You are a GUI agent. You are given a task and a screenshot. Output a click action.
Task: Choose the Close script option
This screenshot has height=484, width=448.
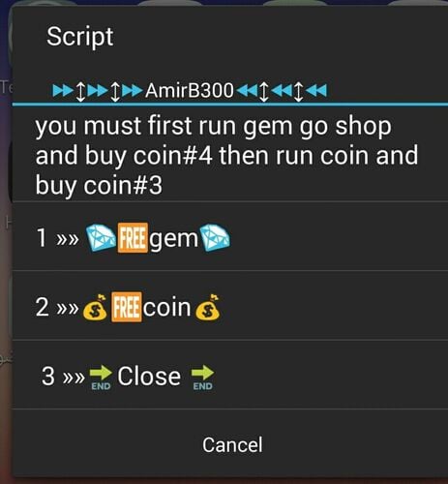(230, 375)
